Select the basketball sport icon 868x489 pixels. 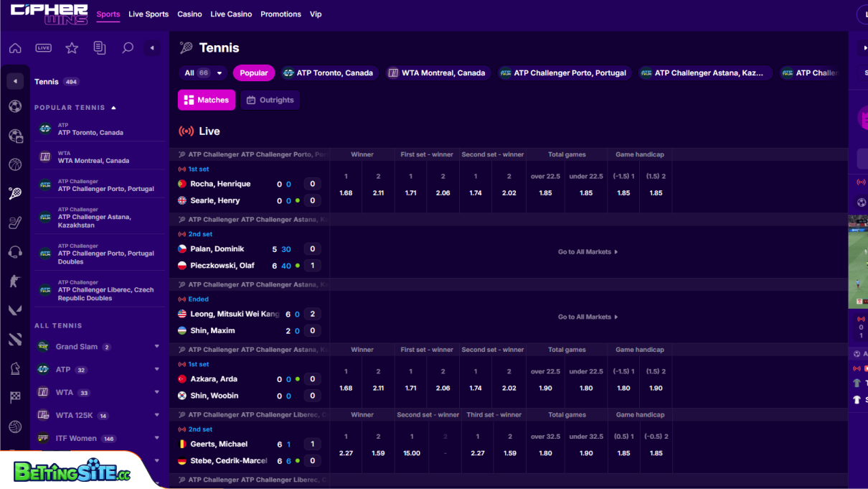point(15,164)
